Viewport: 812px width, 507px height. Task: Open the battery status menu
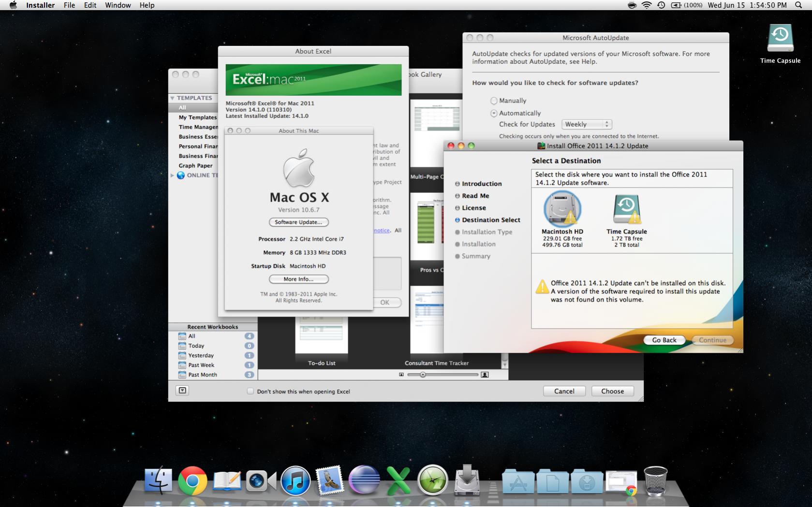(x=687, y=5)
